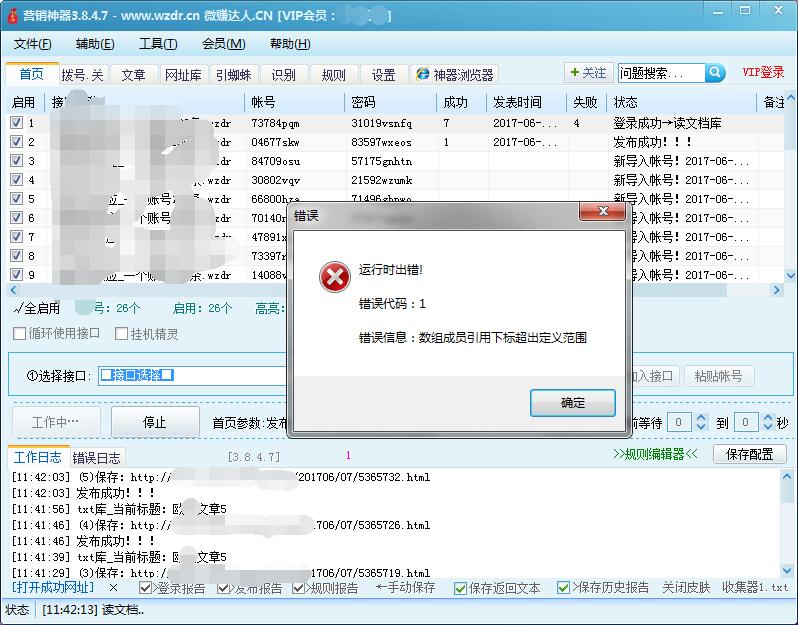Open the 辅助(E) menu
Screen dimensions: 798x625
95,44
